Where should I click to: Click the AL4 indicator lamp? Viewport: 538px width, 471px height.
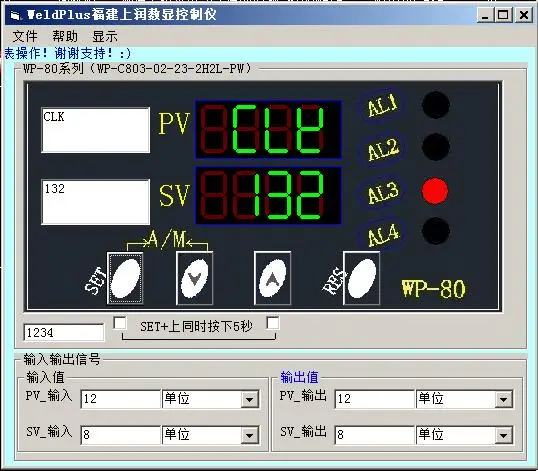click(x=435, y=231)
